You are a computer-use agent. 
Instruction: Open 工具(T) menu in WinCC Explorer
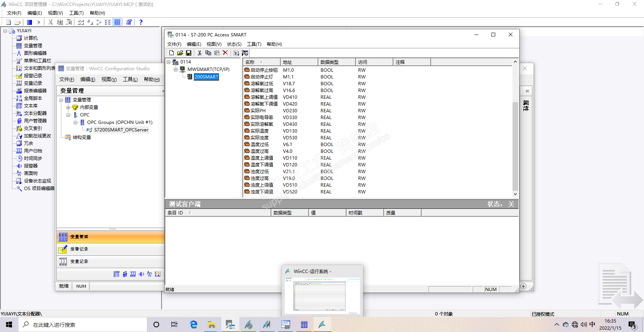point(76,13)
